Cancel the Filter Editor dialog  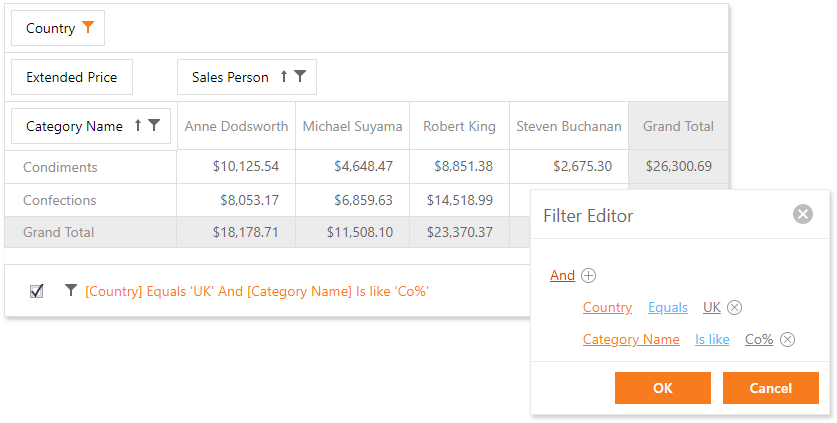(x=770, y=388)
